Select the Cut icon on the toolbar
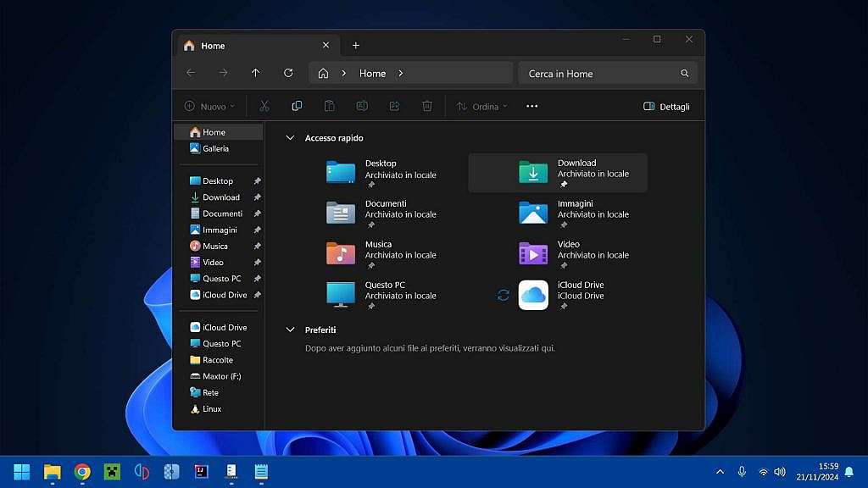The image size is (868, 488). coord(264,105)
